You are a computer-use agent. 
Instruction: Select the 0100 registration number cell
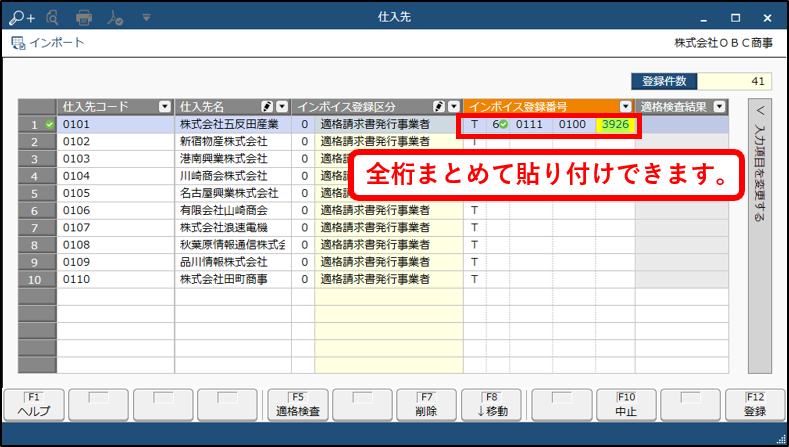(x=573, y=124)
